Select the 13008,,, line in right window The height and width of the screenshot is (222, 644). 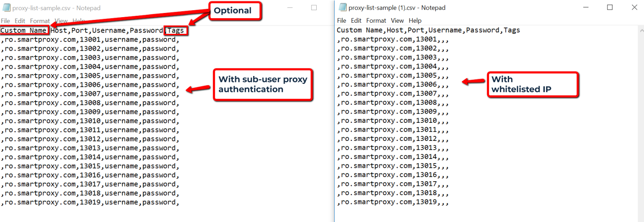click(393, 102)
